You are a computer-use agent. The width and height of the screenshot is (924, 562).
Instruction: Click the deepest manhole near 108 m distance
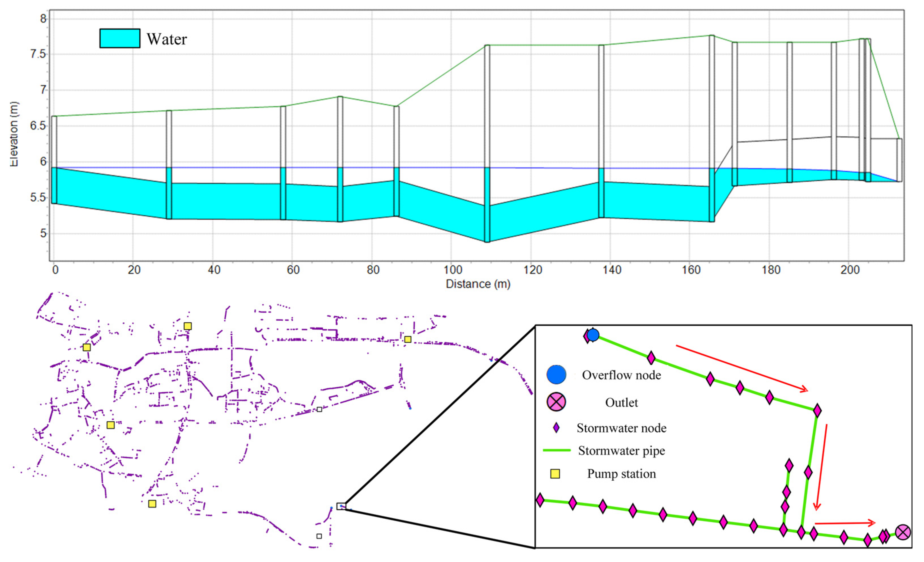tap(487, 144)
